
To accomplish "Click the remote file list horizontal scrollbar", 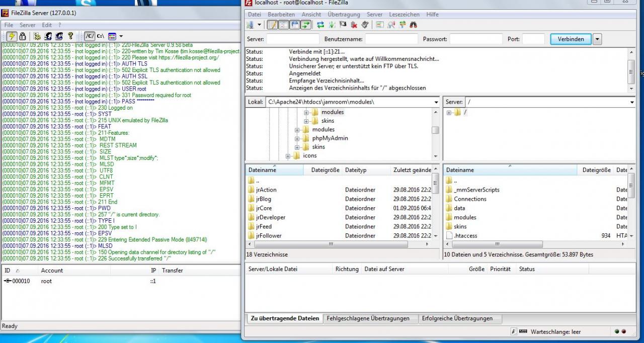I will click(497, 244).
